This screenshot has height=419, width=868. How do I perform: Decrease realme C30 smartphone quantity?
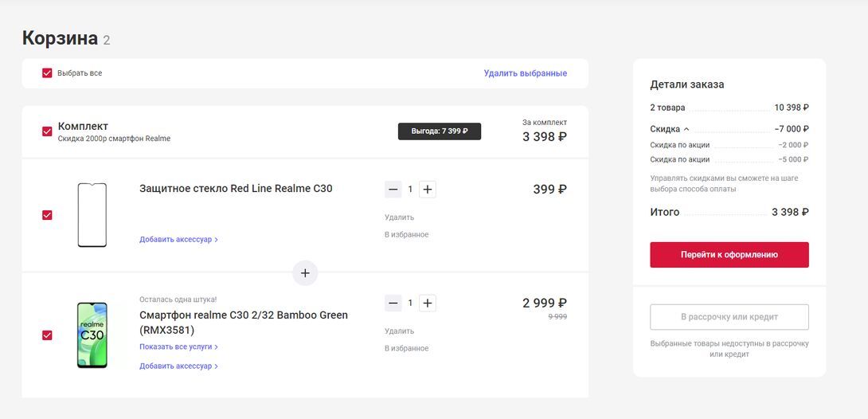(393, 303)
